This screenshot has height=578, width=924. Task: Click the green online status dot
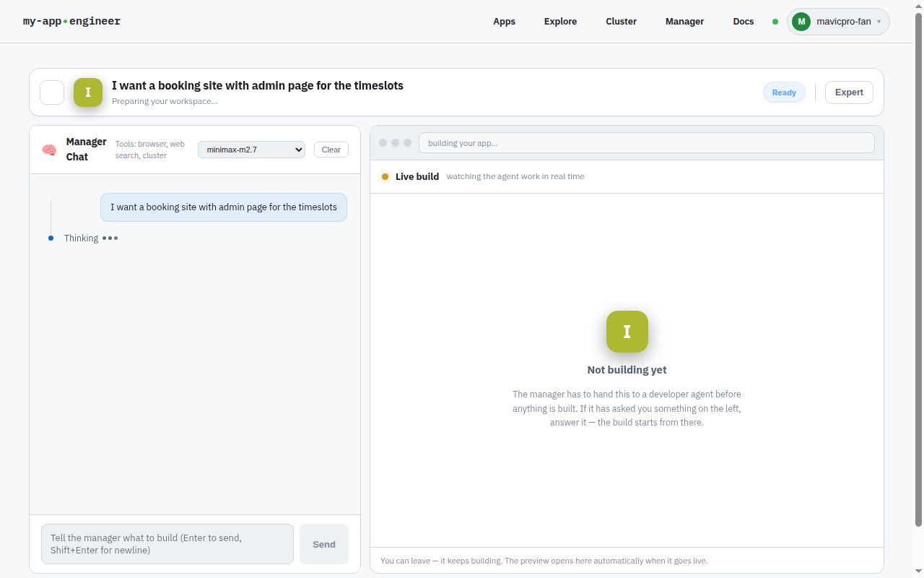(x=775, y=22)
